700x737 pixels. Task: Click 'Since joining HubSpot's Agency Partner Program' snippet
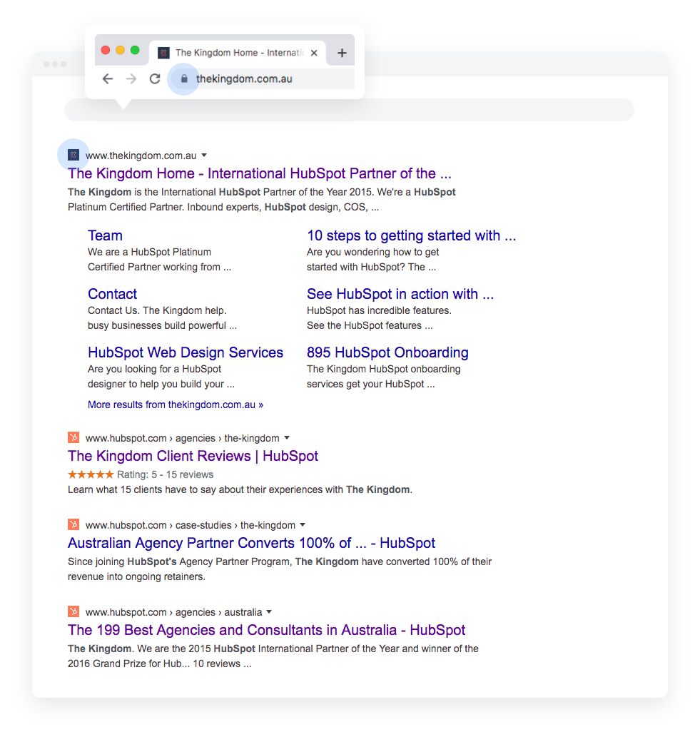point(280,569)
